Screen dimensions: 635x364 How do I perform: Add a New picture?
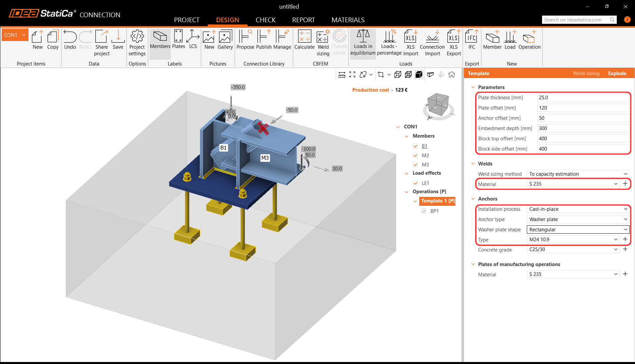[209, 40]
